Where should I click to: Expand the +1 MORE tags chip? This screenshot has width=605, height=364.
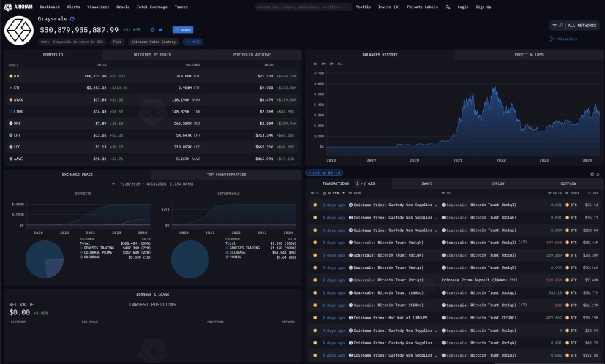(x=192, y=42)
